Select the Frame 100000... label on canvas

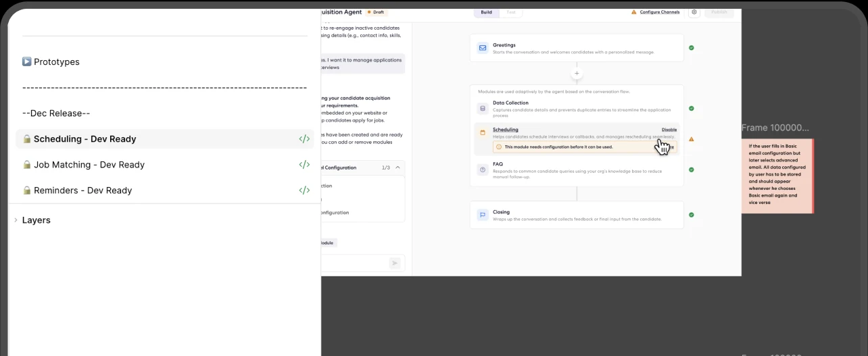(775, 128)
